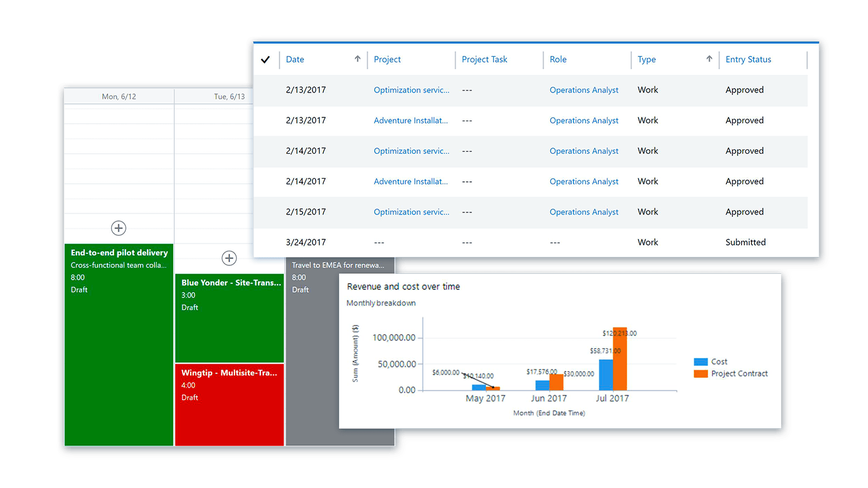Open Adventure Installation link for 2/14/2017
Screen dimensions: 868x488
point(411,182)
